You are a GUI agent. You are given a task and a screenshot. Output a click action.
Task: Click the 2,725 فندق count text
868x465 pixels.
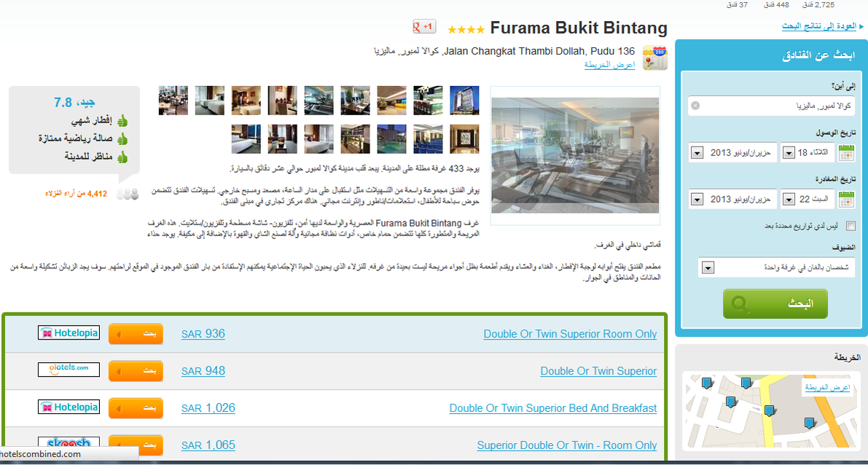(818, 4)
